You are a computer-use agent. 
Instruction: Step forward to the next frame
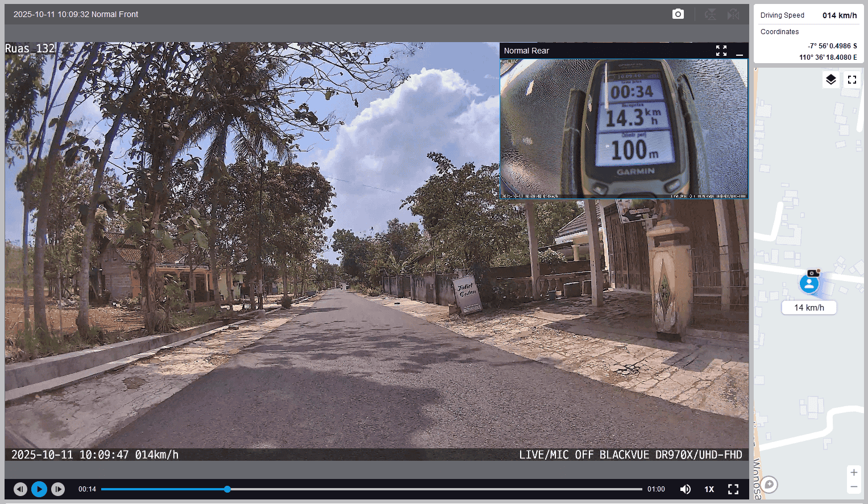click(58, 489)
